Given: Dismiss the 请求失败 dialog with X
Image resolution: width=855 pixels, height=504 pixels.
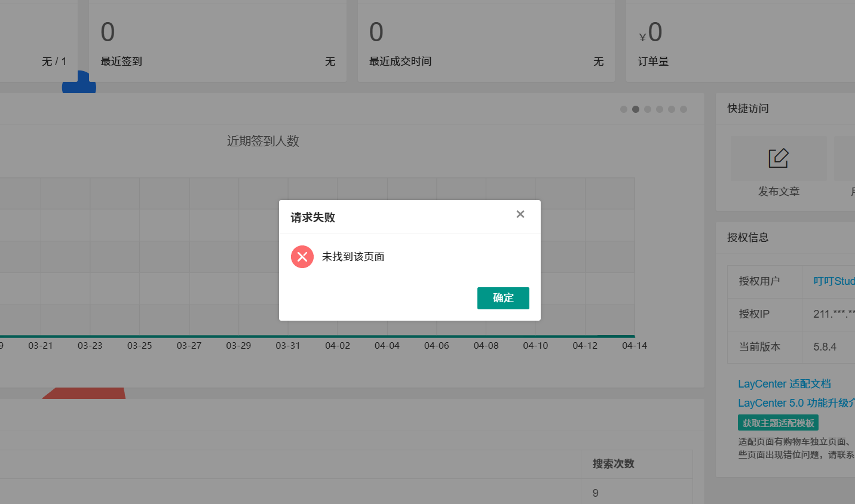Looking at the screenshot, I should point(520,214).
